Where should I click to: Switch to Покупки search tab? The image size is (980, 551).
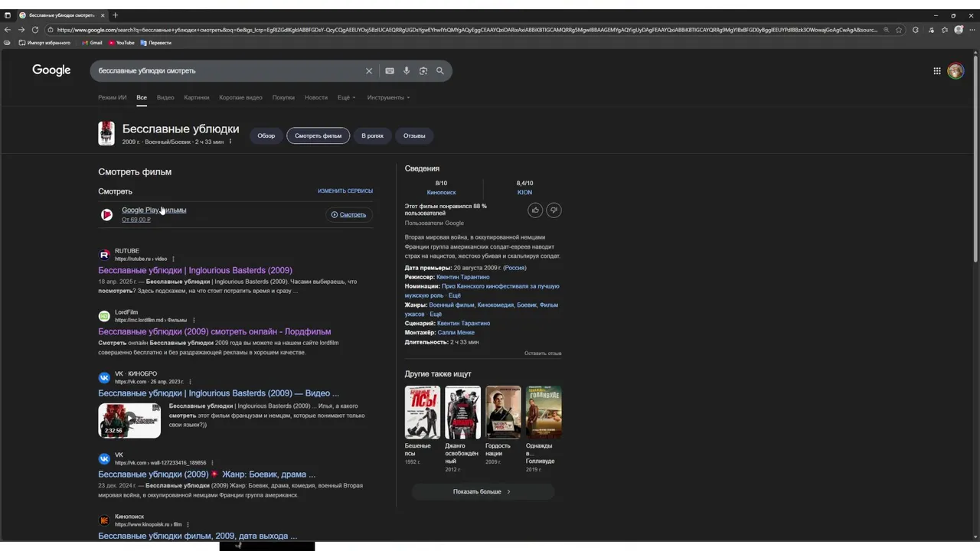283,97
